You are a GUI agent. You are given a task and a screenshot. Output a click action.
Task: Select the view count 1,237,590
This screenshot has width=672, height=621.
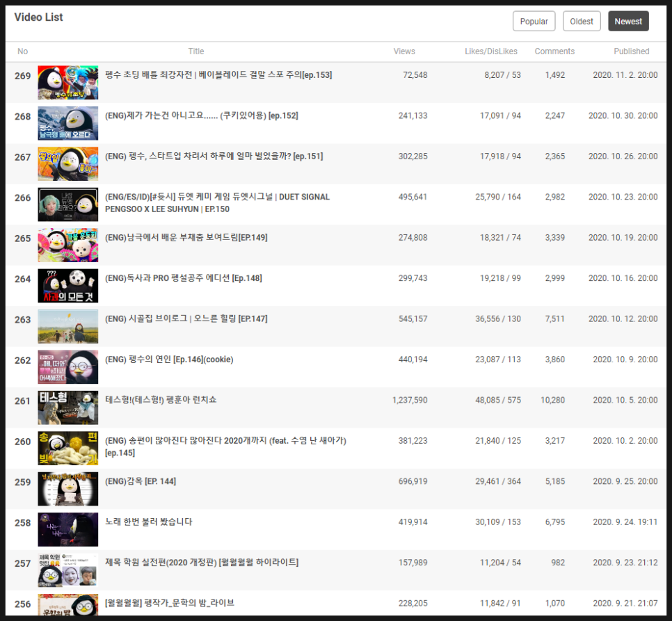tap(410, 400)
